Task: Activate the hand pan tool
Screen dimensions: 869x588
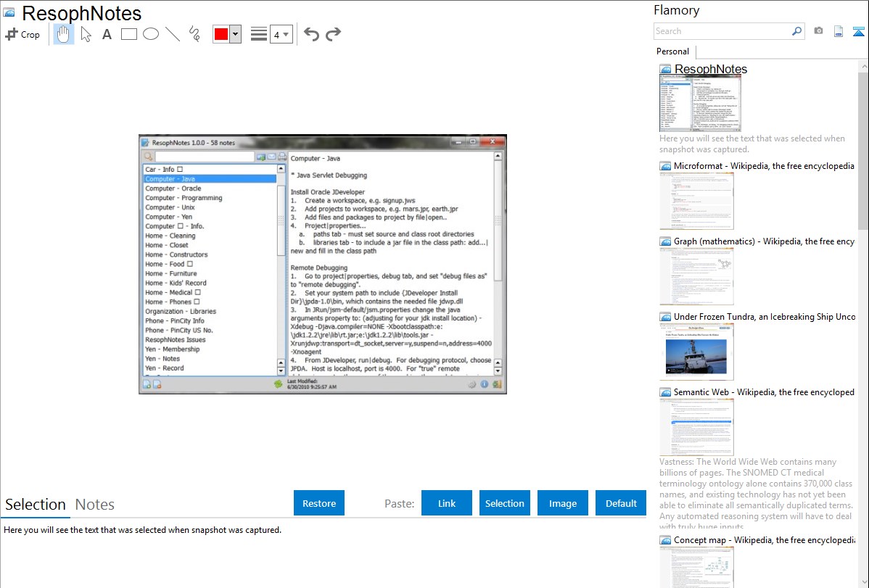Action: point(63,34)
